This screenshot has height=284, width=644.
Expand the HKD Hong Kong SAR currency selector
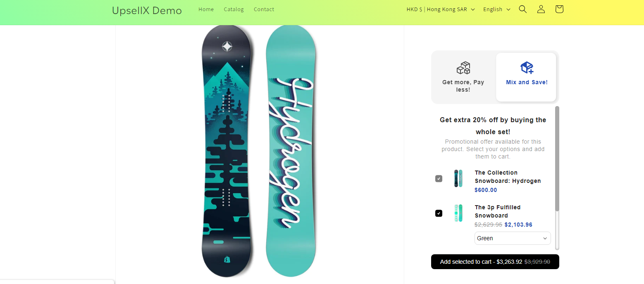[441, 9]
